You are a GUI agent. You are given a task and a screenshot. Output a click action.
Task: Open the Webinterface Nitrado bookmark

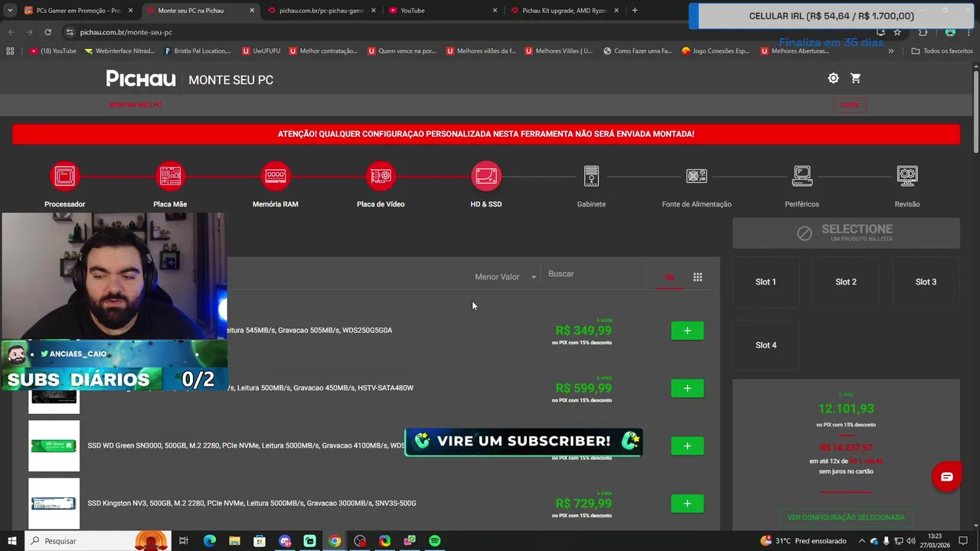120,51
